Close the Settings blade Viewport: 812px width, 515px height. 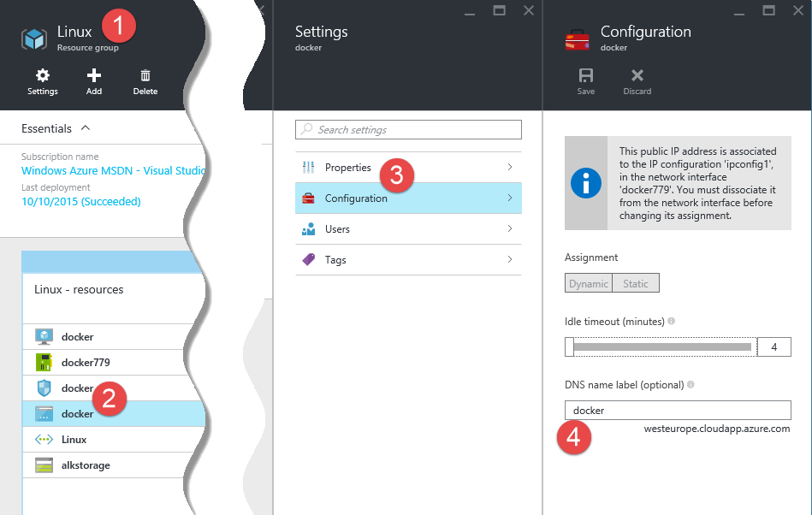pos(529,10)
